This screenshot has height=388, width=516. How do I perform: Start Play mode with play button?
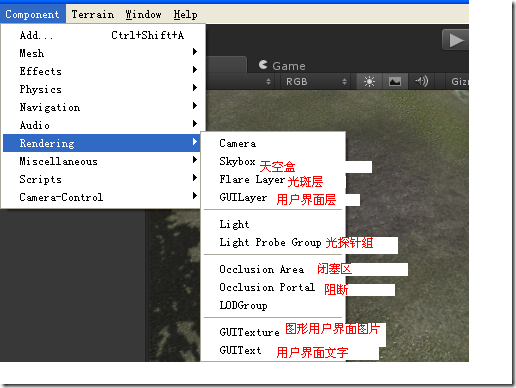(x=455, y=40)
